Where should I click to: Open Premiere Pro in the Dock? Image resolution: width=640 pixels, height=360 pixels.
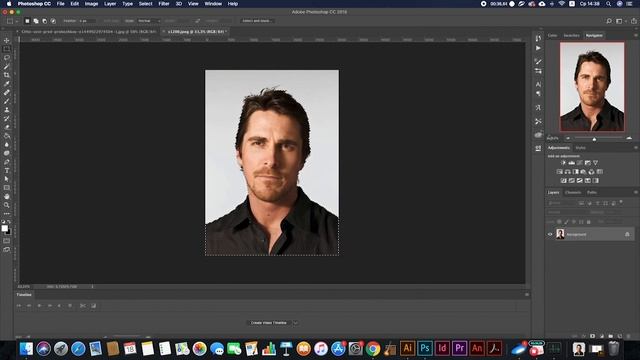(460, 349)
